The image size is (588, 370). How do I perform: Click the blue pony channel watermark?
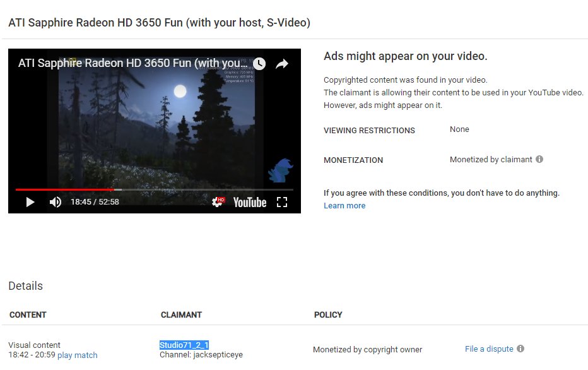point(281,170)
